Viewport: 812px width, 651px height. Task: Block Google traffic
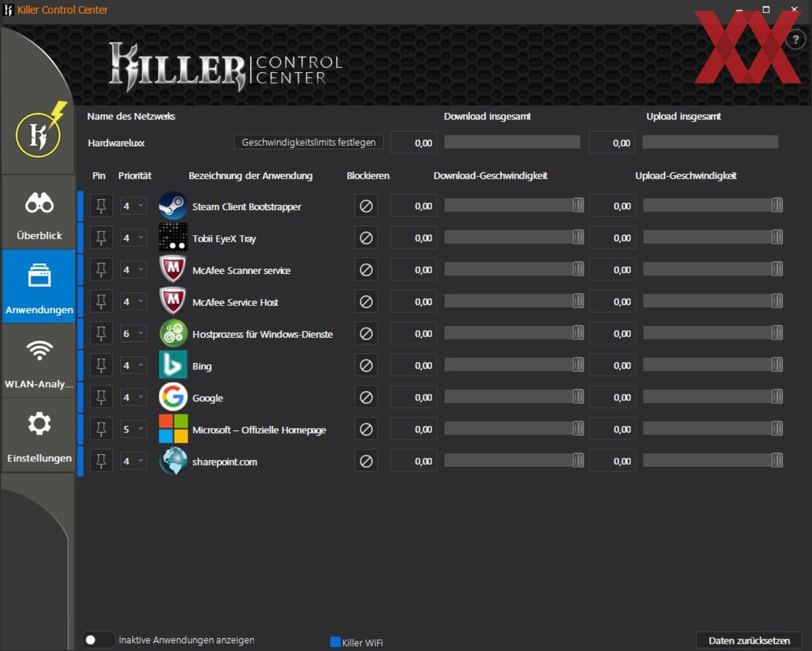[x=366, y=397]
